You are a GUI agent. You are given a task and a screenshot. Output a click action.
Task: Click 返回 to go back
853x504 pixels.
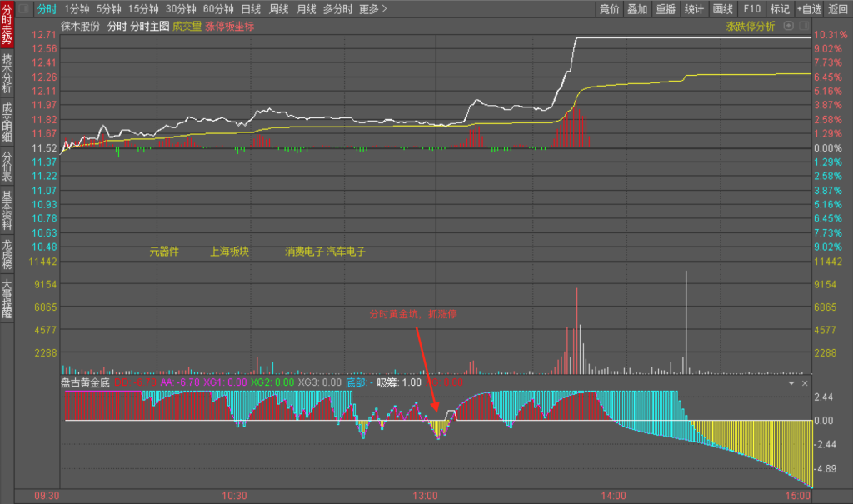[838, 9]
